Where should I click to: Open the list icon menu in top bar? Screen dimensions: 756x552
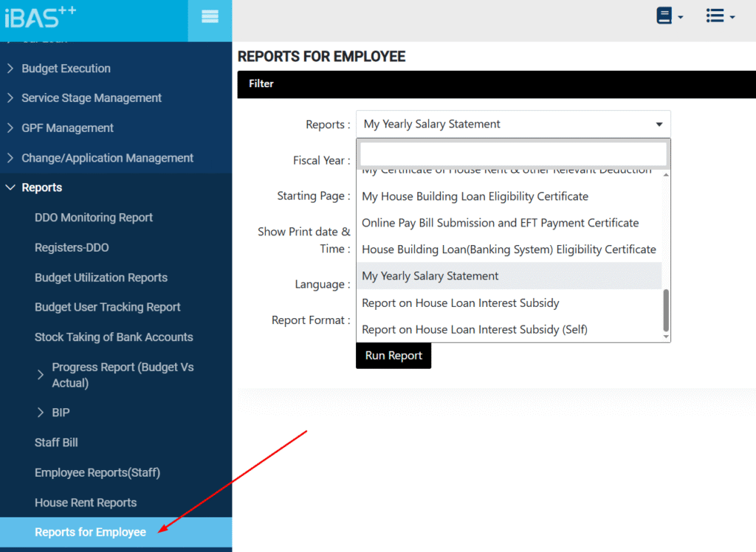720,16
